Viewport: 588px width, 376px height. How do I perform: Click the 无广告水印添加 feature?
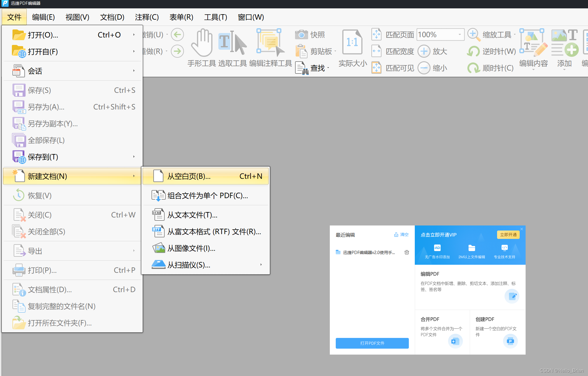pos(437,252)
